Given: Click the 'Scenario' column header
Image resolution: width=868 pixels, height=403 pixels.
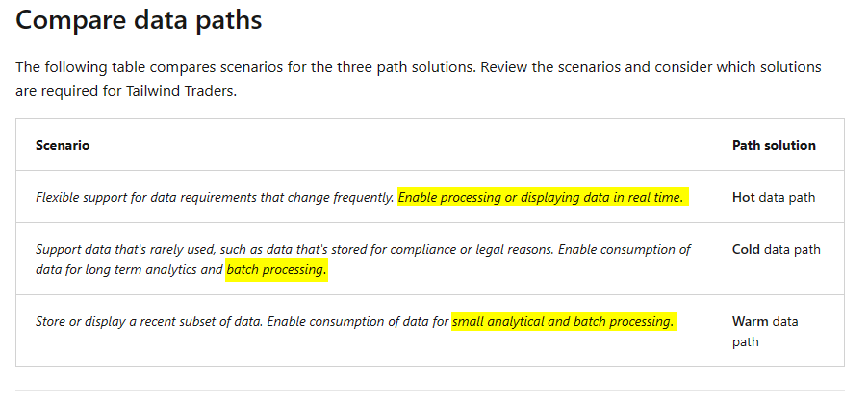Looking at the screenshot, I should point(63,145).
